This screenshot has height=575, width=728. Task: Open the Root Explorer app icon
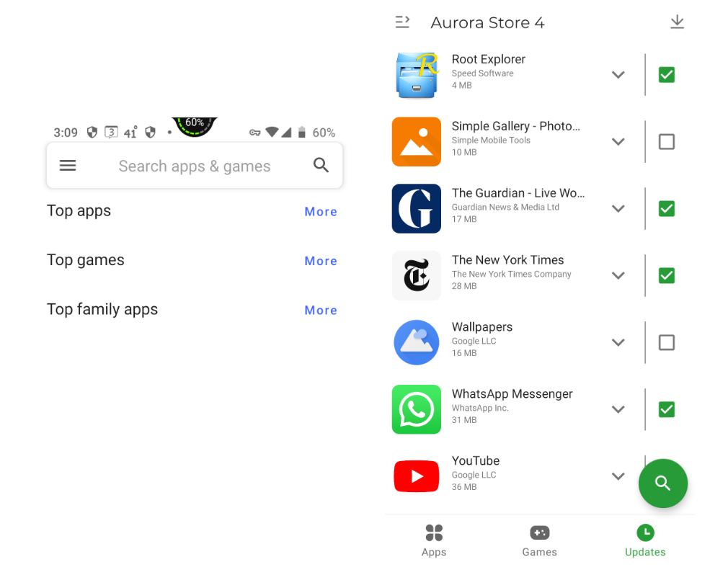417,75
